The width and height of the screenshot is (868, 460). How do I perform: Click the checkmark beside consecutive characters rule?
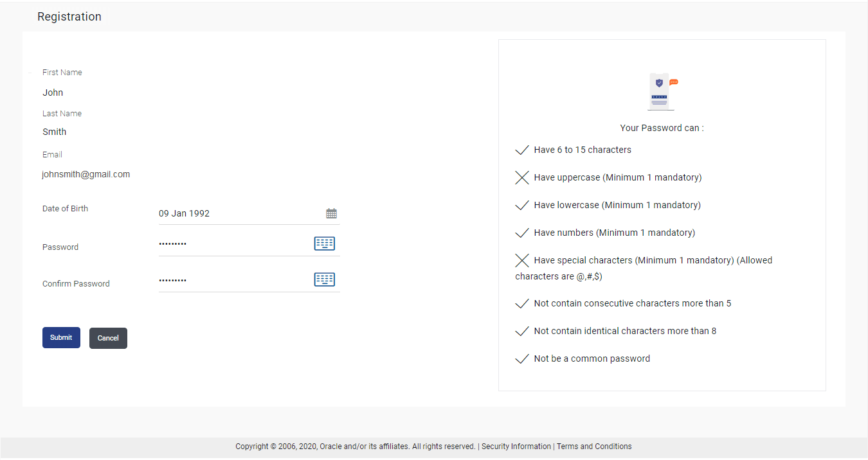(x=522, y=304)
